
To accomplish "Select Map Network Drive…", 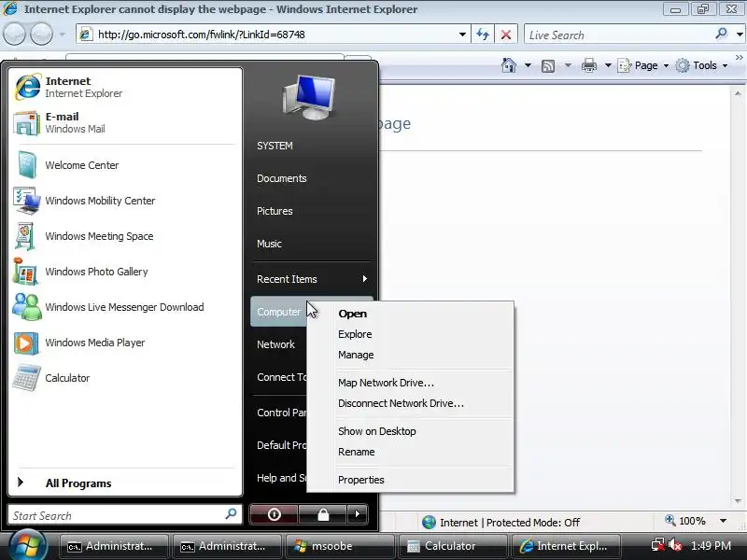I will click(410, 383).
